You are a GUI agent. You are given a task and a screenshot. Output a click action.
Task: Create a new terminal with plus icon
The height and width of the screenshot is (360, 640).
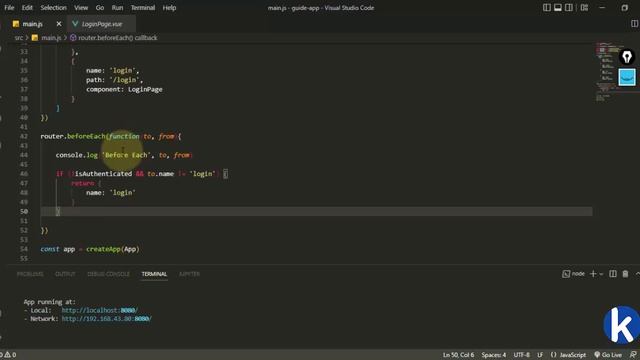(593, 274)
